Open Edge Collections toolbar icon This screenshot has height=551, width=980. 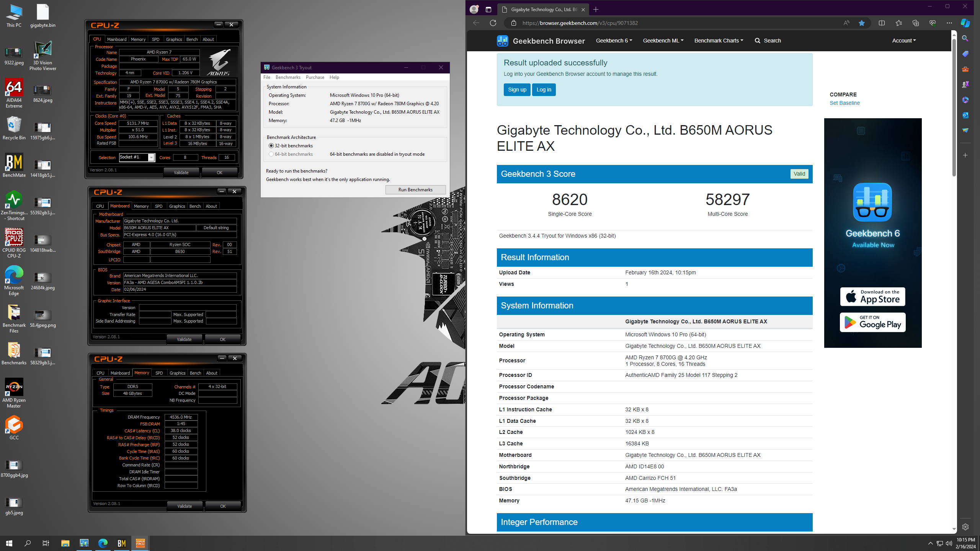(x=915, y=23)
